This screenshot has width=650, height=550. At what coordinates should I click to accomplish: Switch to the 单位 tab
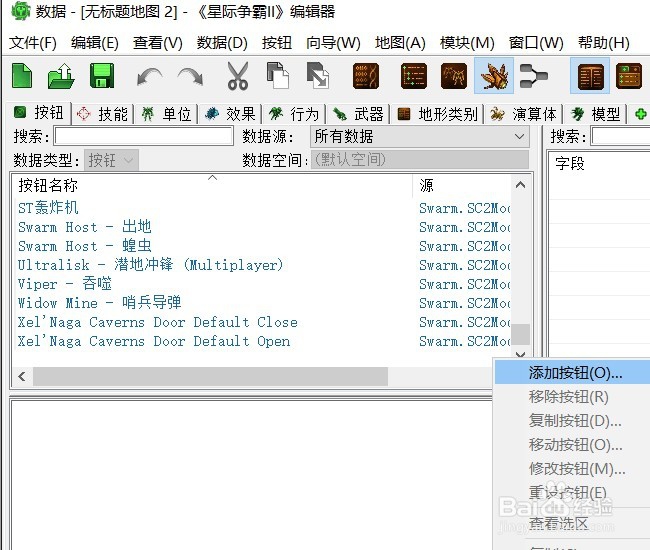[166, 114]
